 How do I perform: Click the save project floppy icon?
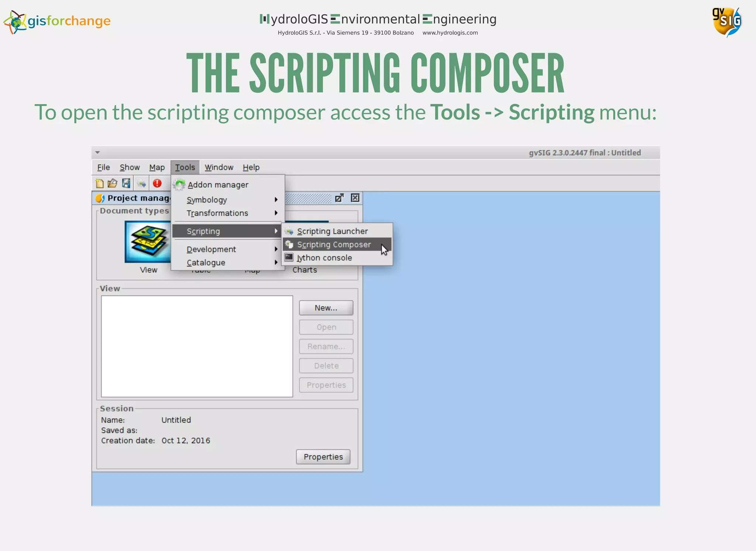point(126,183)
